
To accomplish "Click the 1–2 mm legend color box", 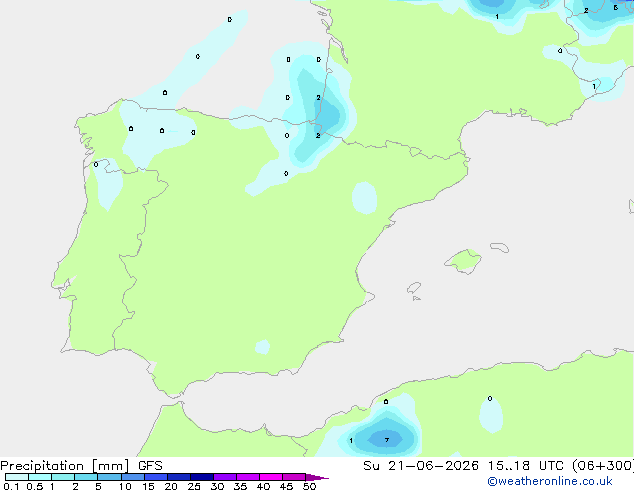I will 63,477.
